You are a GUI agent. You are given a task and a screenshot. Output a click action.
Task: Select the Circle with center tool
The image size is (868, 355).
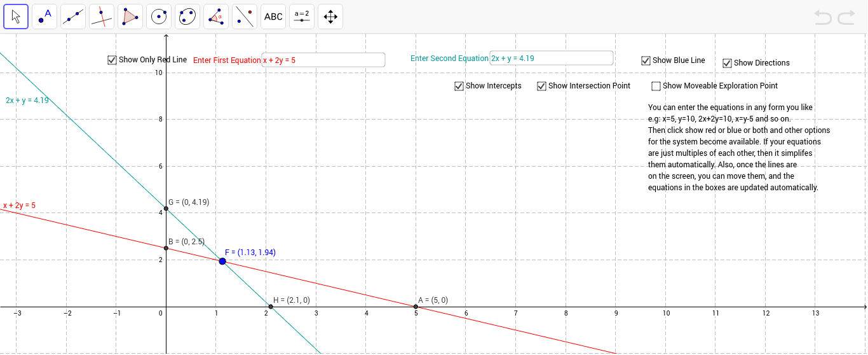[x=159, y=17]
